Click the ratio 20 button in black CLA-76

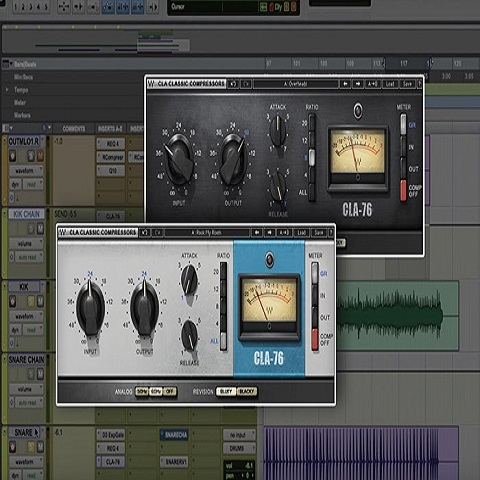pyautogui.click(x=312, y=122)
